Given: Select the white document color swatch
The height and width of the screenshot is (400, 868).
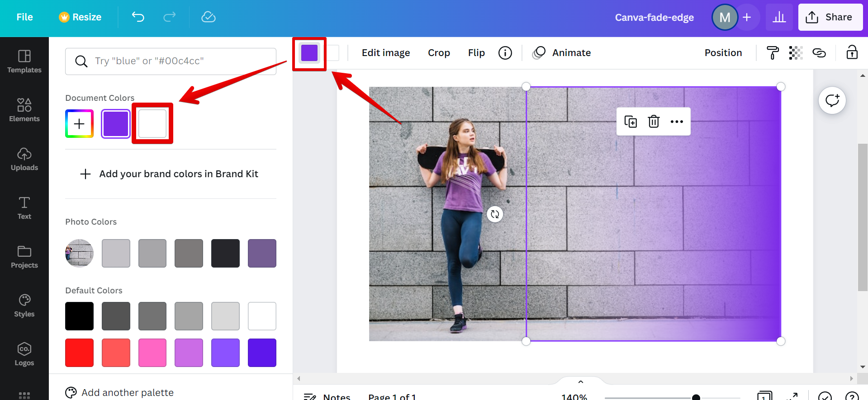Looking at the screenshot, I should (152, 123).
